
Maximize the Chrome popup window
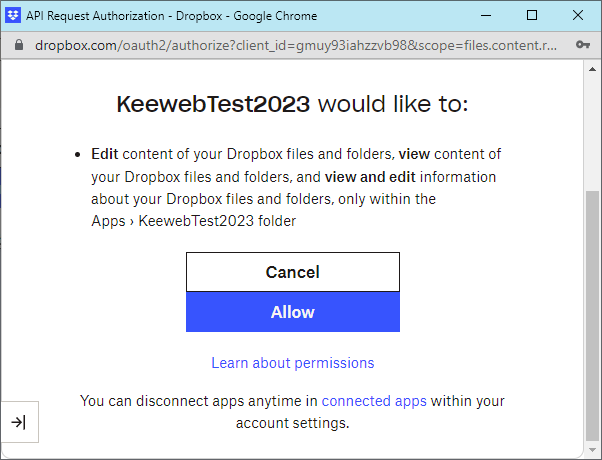point(531,15)
